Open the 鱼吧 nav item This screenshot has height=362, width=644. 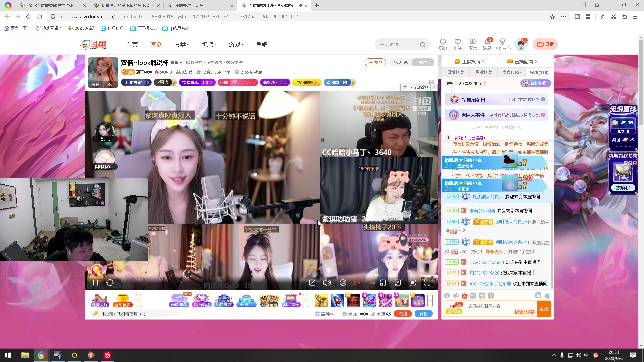click(262, 44)
